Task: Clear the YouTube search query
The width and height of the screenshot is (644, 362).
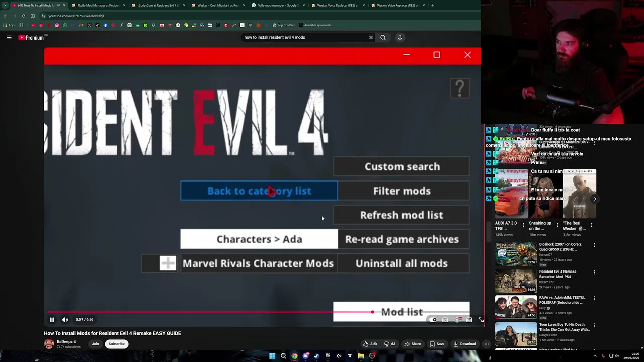Action: (371, 37)
